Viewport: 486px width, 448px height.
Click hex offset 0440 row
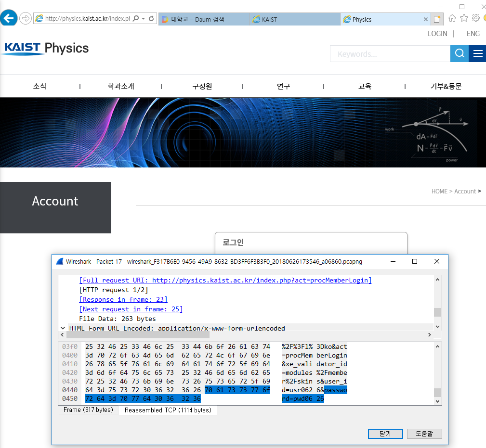point(70,390)
